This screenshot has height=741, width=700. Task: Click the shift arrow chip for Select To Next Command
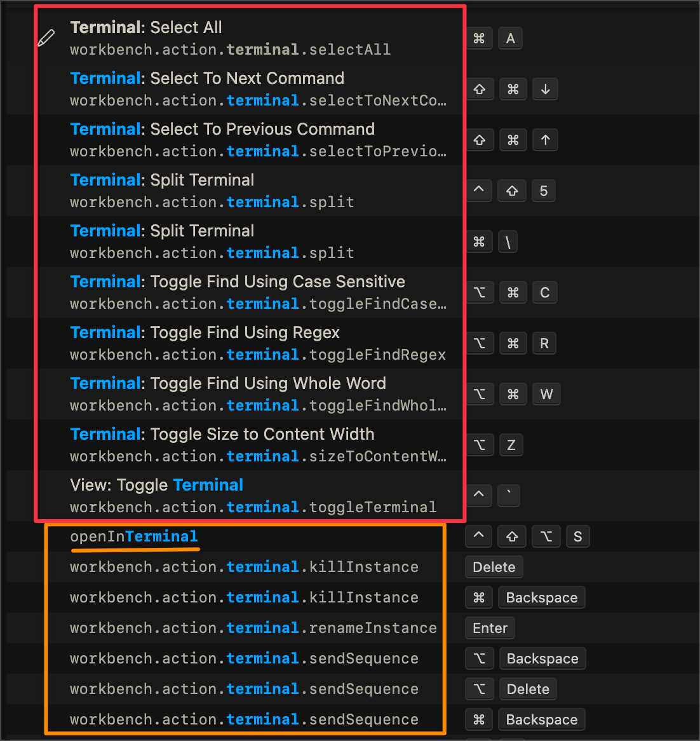[480, 89]
